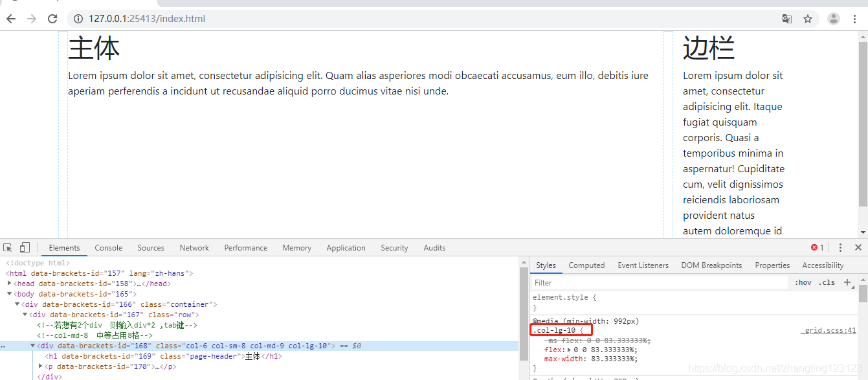This screenshot has height=380, width=868.
Task: Click the styles Filter input
Action: tap(660, 282)
